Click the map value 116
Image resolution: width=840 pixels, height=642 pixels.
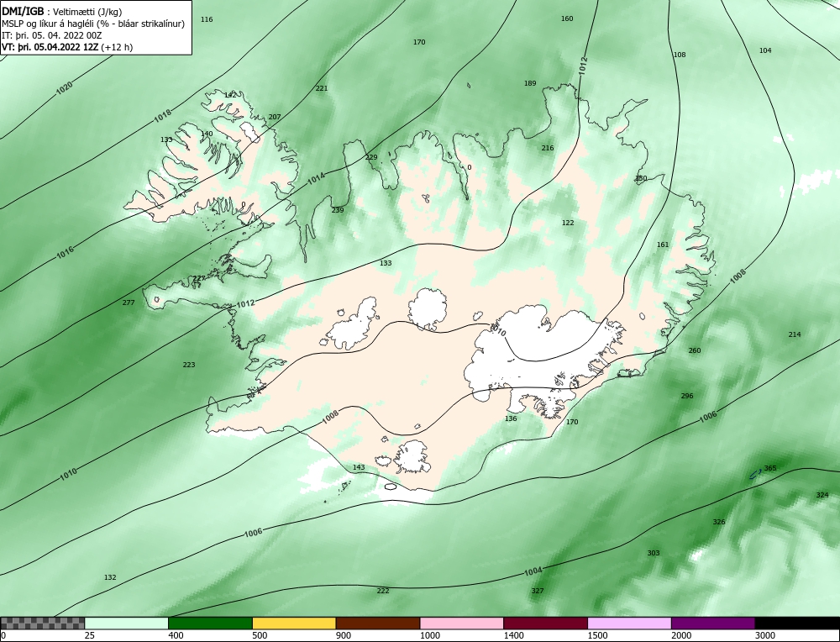(207, 19)
